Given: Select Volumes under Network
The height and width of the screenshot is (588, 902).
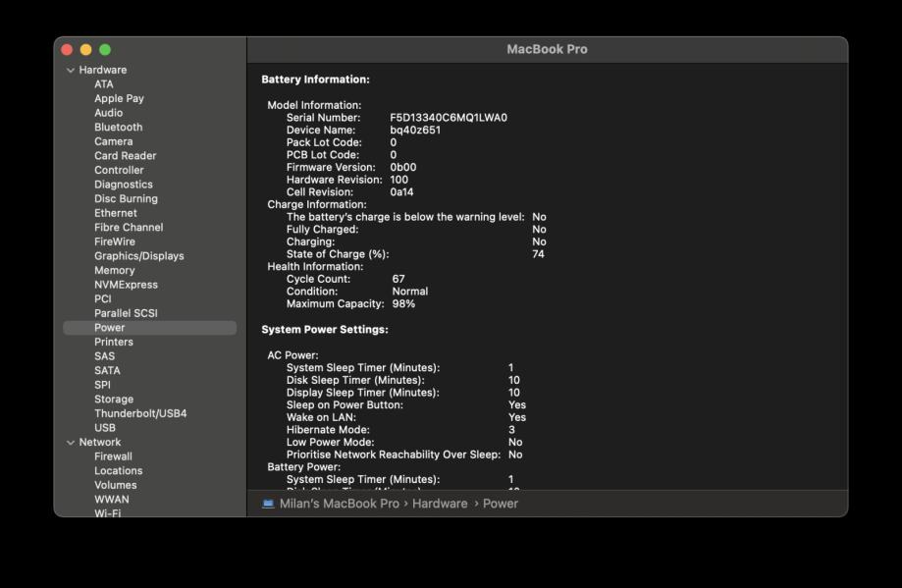Looking at the screenshot, I should click(x=115, y=485).
